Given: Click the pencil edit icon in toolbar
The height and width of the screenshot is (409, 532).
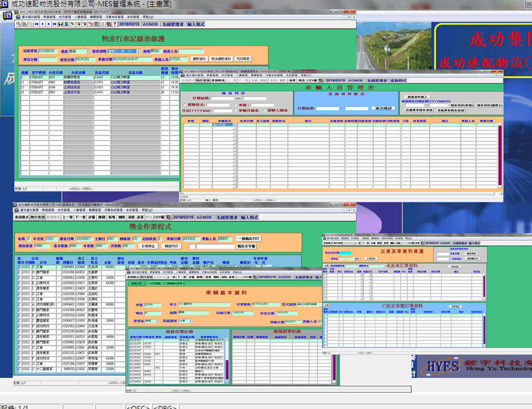Looking at the screenshot, I should pos(72,24).
